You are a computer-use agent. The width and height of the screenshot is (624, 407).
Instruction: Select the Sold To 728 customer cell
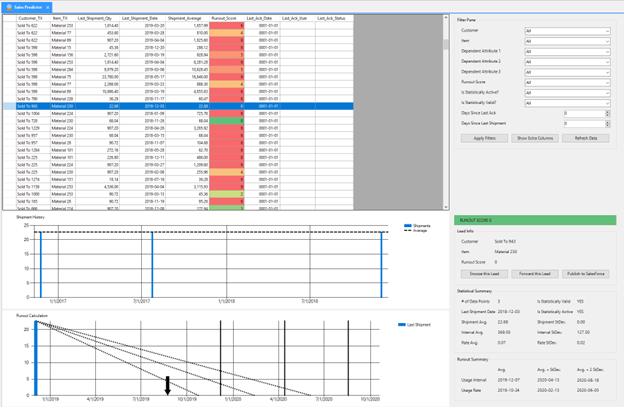[x=33, y=121]
